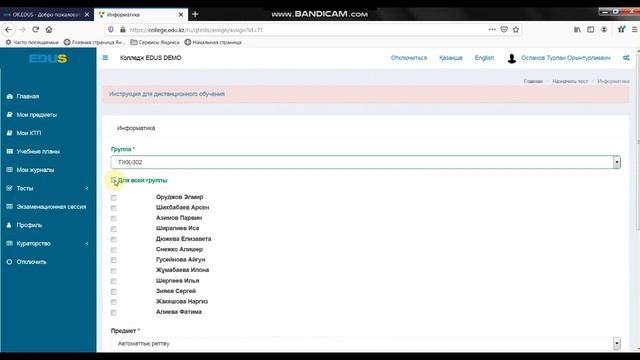Open the Группа dropdown showing ТЖК-302
This screenshot has width=640, height=360.
366,162
